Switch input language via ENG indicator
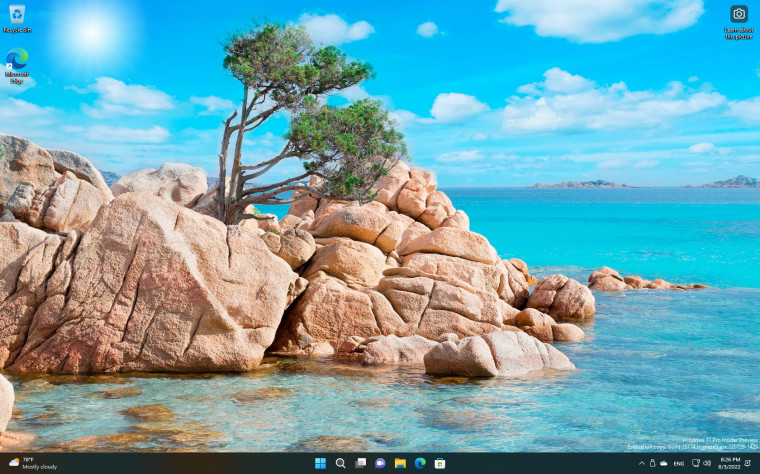This screenshot has height=474, width=760. tap(679, 464)
